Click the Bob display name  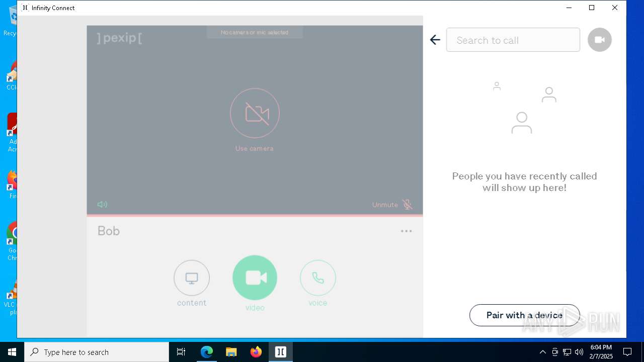point(109,231)
